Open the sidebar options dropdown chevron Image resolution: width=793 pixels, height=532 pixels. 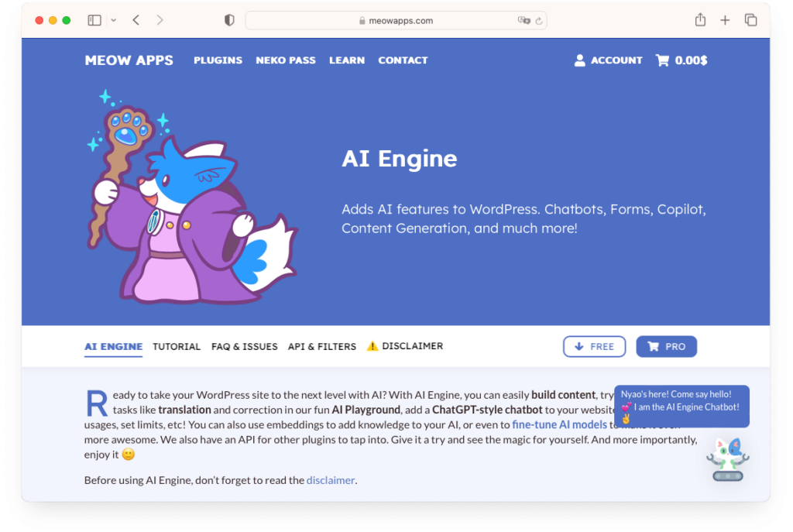[x=114, y=20]
